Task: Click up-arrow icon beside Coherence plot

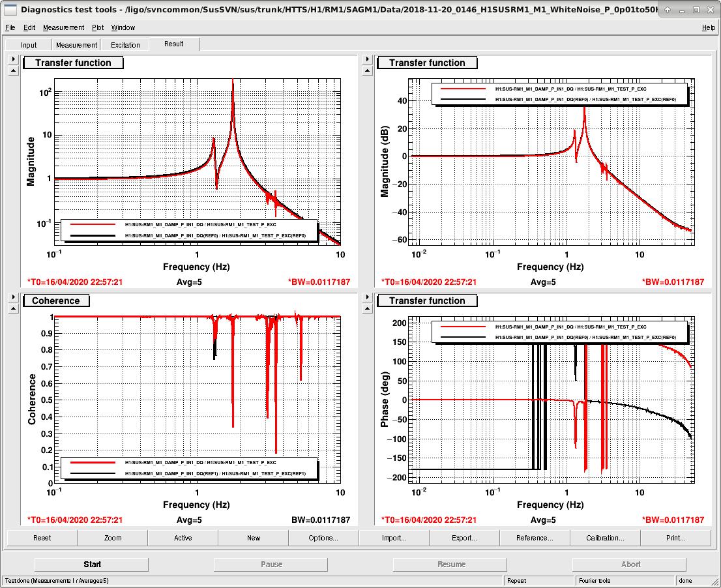Action: click(13, 308)
